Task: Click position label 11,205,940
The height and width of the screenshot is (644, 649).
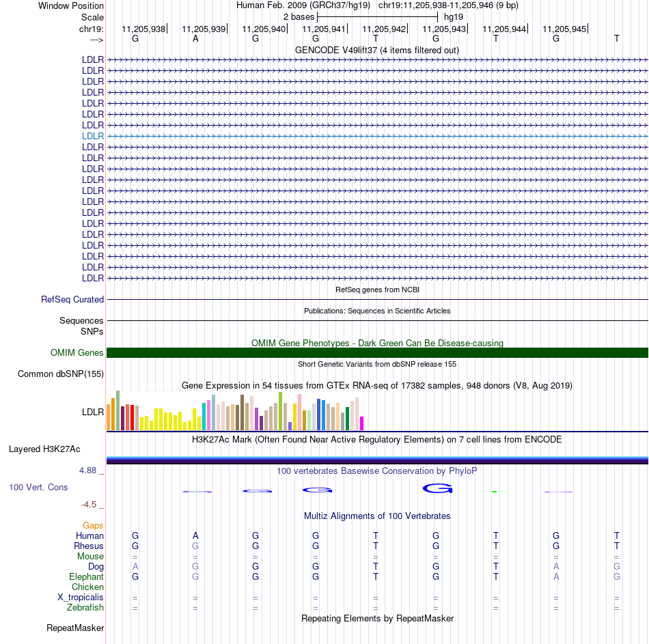Action: pyautogui.click(x=264, y=29)
